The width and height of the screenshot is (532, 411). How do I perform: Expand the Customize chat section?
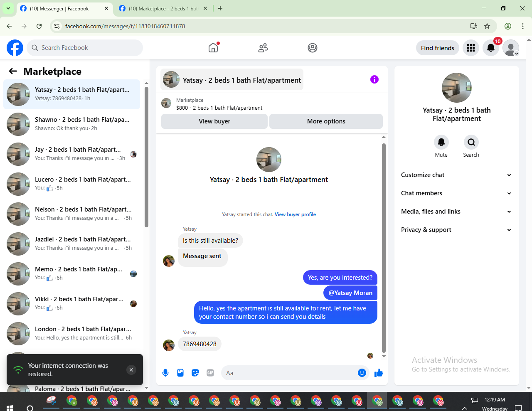tap(456, 175)
